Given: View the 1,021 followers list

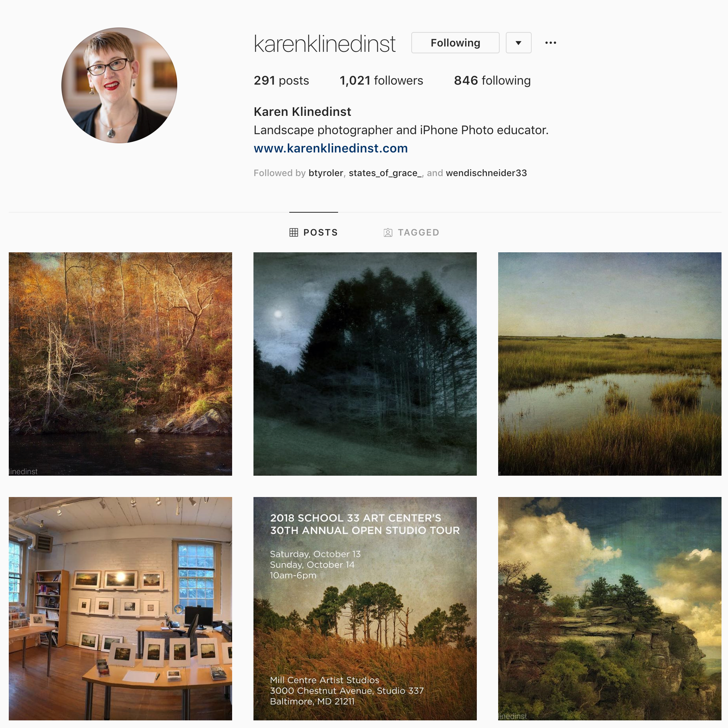Looking at the screenshot, I should pyautogui.click(x=381, y=80).
